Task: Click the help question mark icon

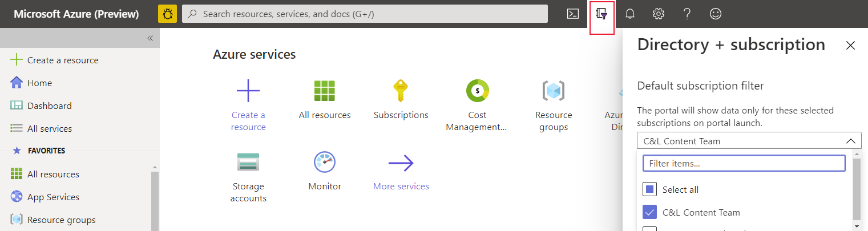Action: tap(687, 14)
